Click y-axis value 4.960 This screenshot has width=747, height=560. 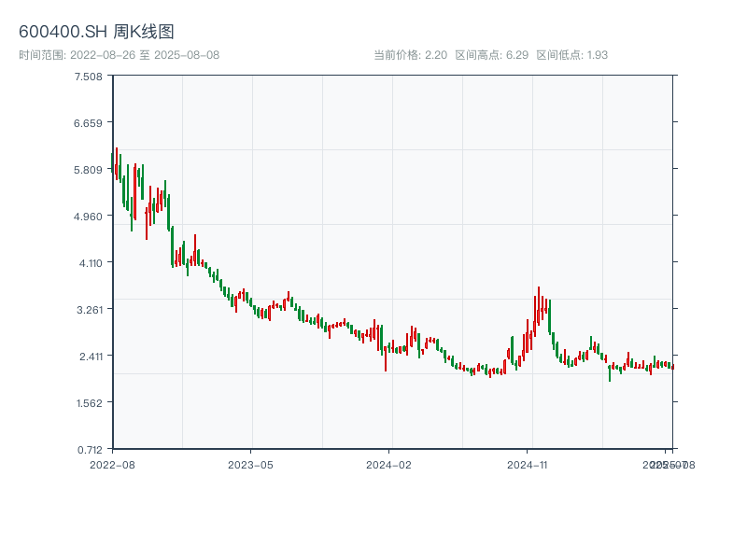(88, 217)
